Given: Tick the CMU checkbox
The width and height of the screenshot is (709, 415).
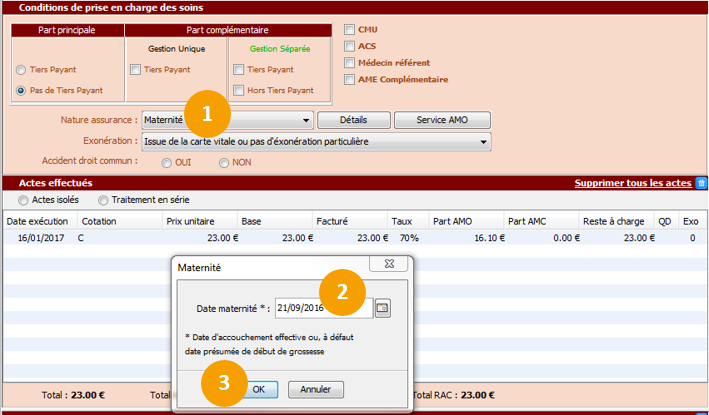Looking at the screenshot, I should click(x=349, y=30).
